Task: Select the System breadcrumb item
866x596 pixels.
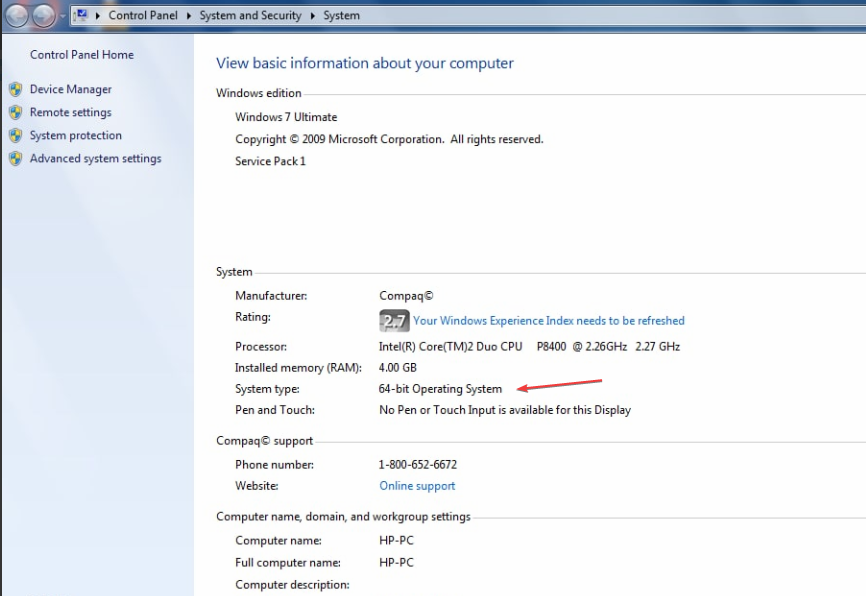Action: pos(341,15)
